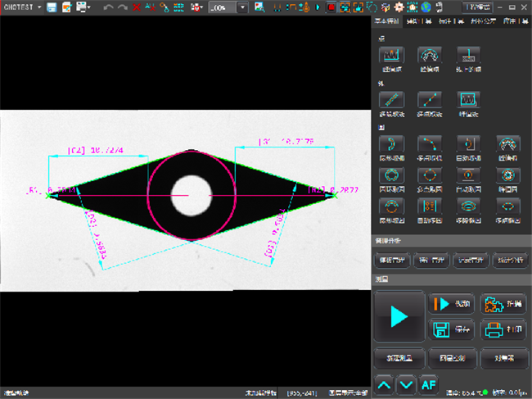Image resolution: width=532 pixels, height=399 pixels.
Task: Select the first tab in the right panel
Action: (388, 22)
